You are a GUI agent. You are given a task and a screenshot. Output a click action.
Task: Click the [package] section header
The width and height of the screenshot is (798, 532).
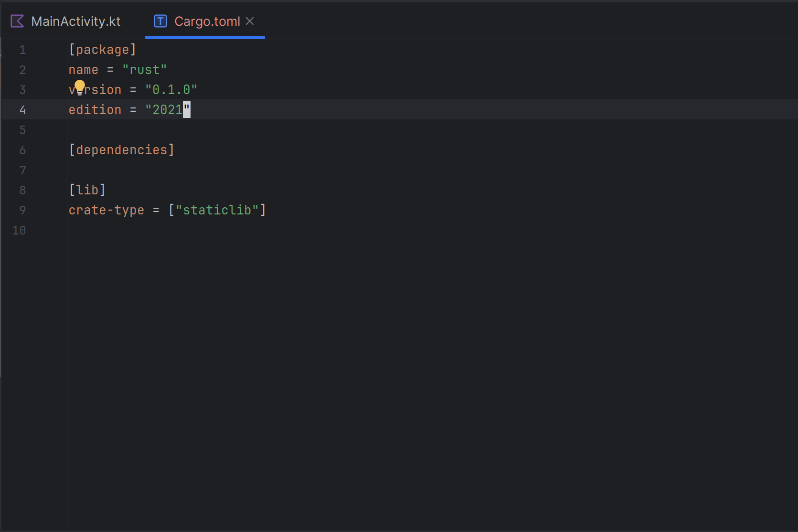click(x=103, y=50)
